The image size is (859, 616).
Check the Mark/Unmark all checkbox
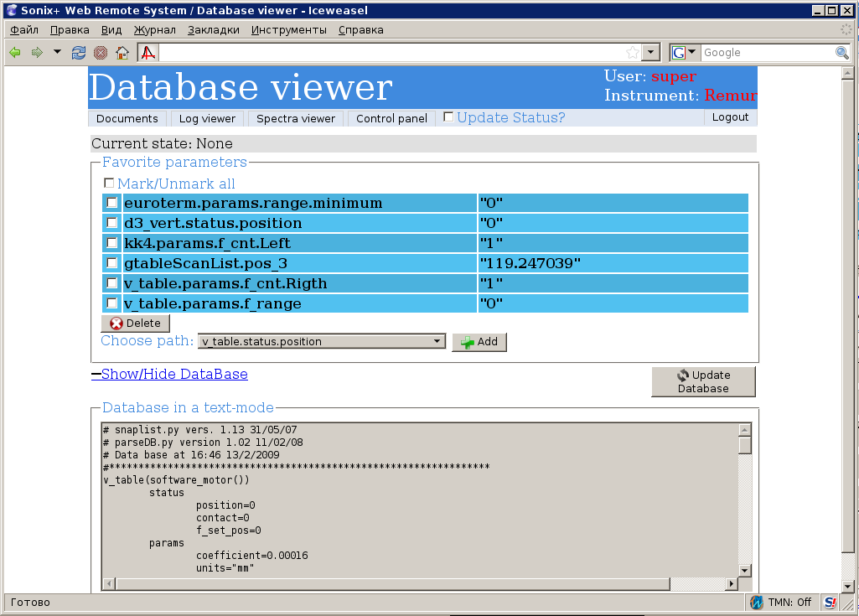[109, 183]
